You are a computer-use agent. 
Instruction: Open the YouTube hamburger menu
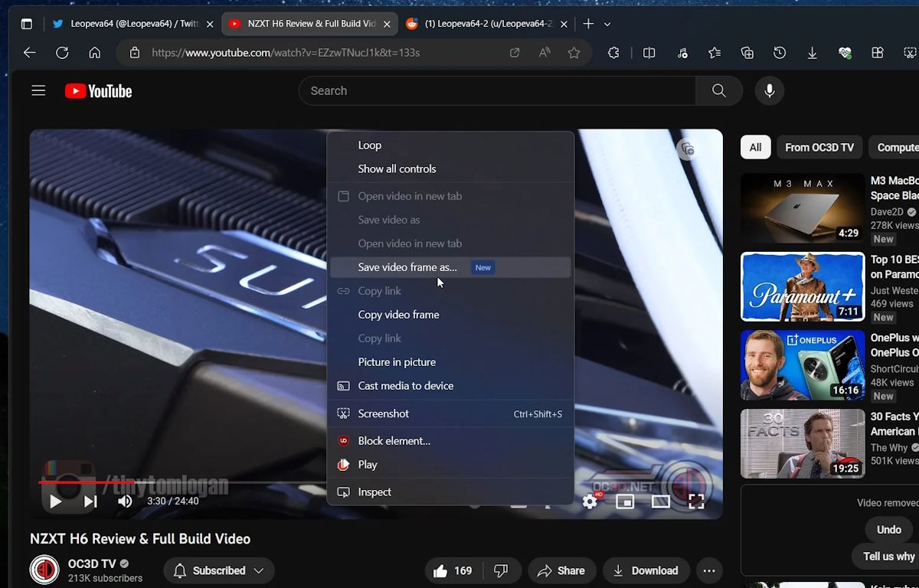pos(38,90)
